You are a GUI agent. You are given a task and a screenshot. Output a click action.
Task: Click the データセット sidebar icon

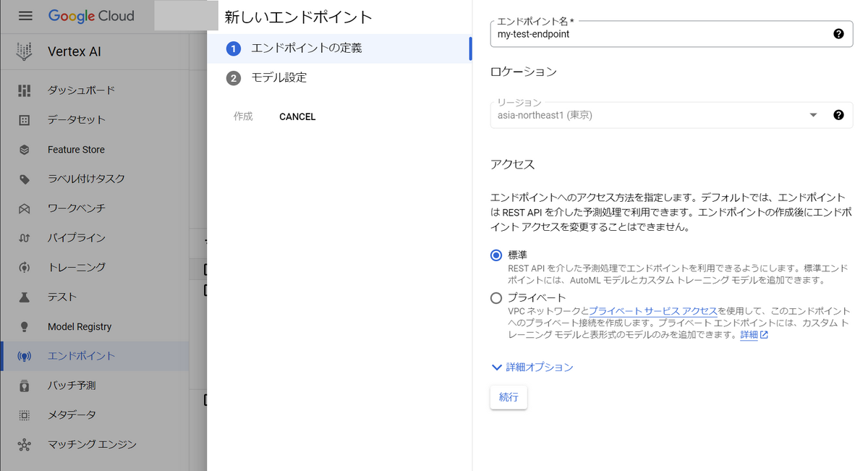25,120
